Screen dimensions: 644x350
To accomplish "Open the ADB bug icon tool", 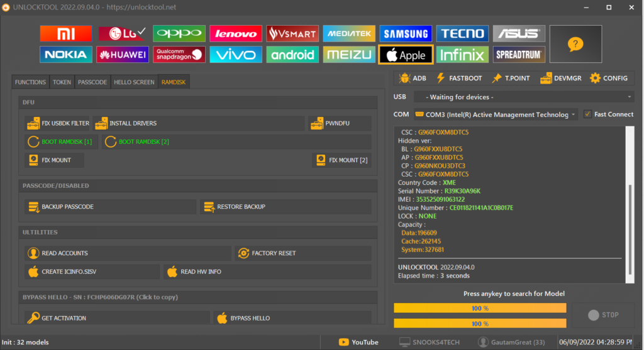I will [x=413, y=78].
